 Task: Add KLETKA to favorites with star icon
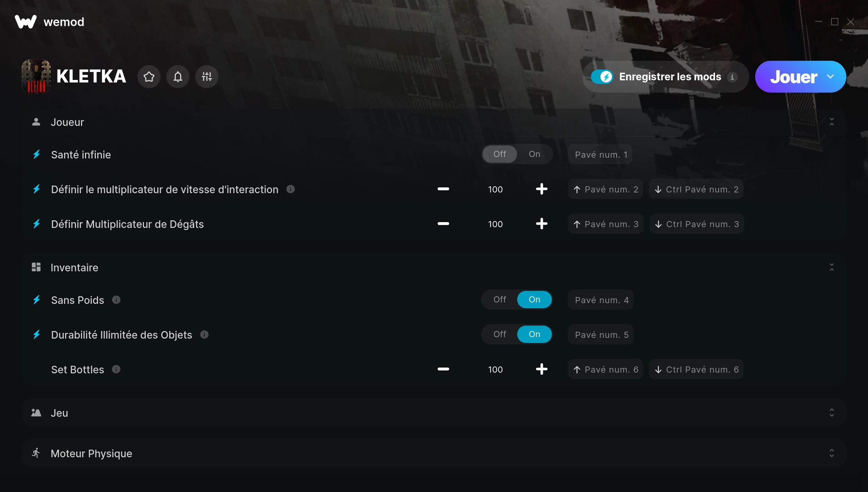click(x=149, y=77)
